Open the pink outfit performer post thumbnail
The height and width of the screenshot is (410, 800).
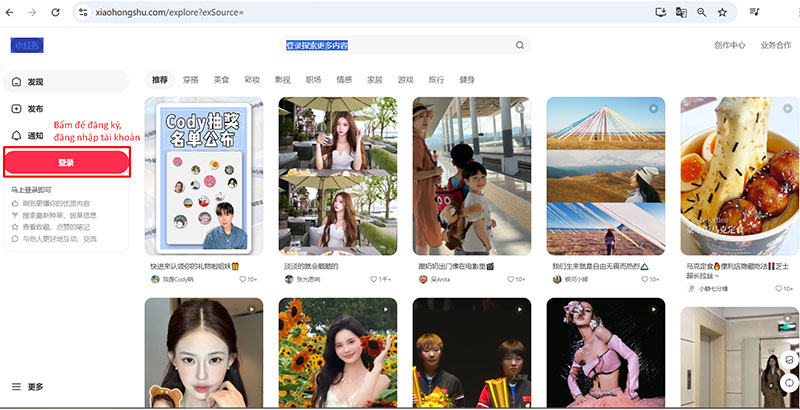(606, 352)
